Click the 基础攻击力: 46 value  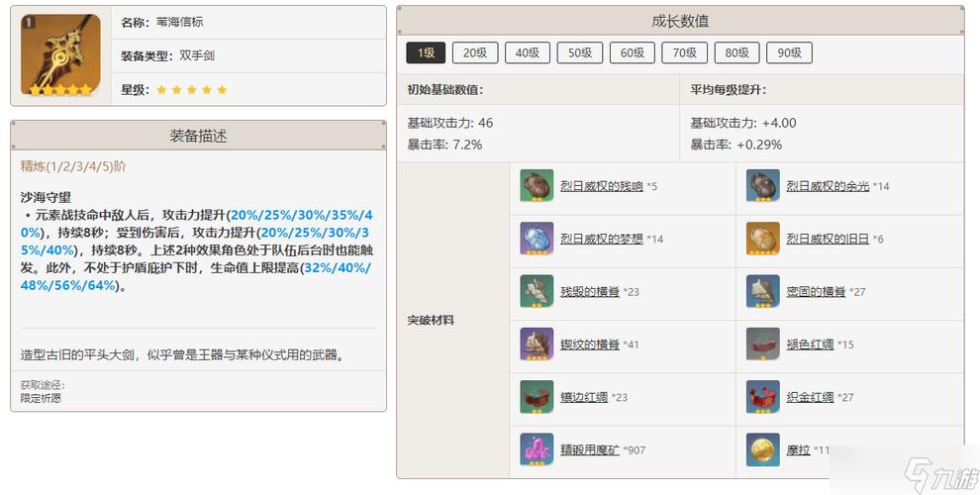point(450,123)
